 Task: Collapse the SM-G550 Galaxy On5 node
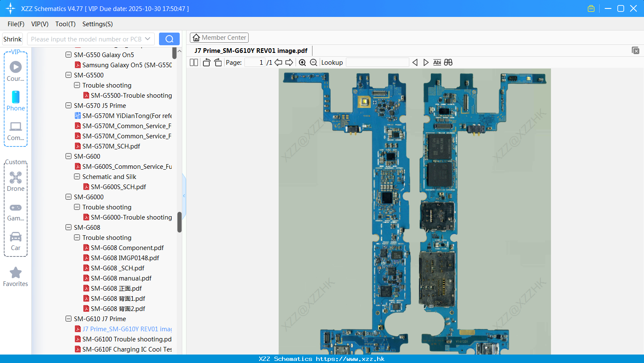point(69,55)
